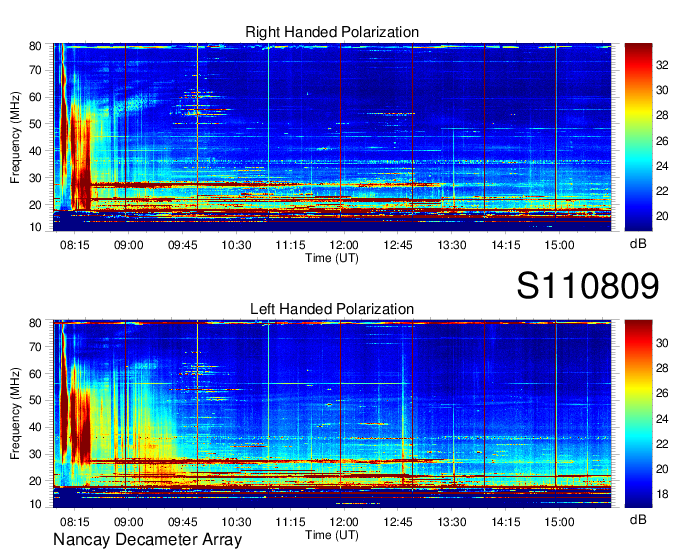This screenshot has width=680, height=552.
Task: Click the 70 frequency tick on Right Handed plot
Action: (35, 70)
